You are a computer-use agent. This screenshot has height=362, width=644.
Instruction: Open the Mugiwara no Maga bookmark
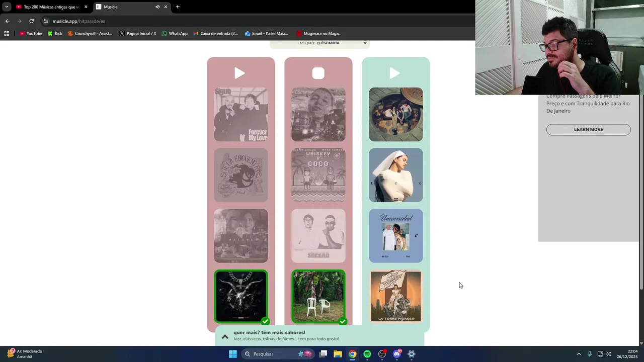(x=318, y=34)
